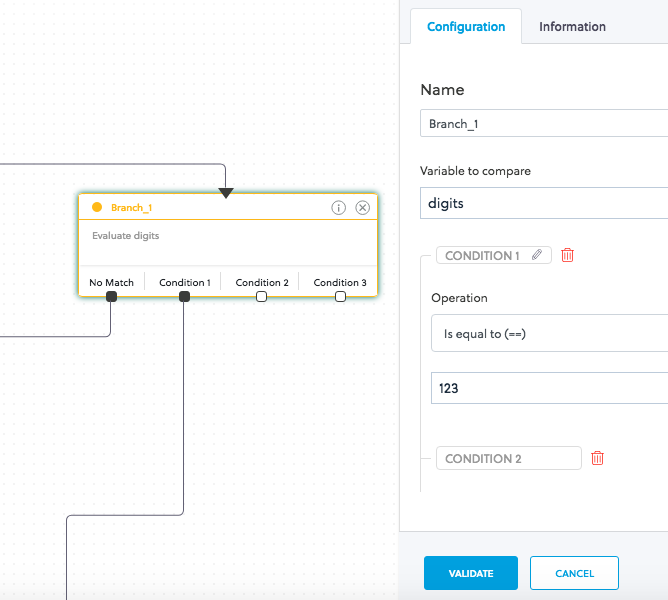Click the info icon on Branch_1 node

click(338, 208)
